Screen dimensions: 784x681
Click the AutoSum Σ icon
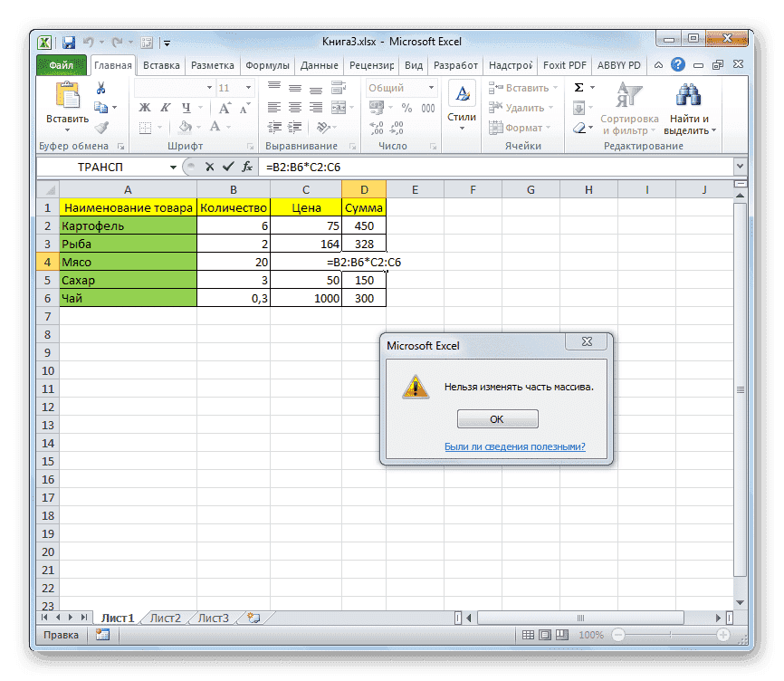click(x=578, y=86)
